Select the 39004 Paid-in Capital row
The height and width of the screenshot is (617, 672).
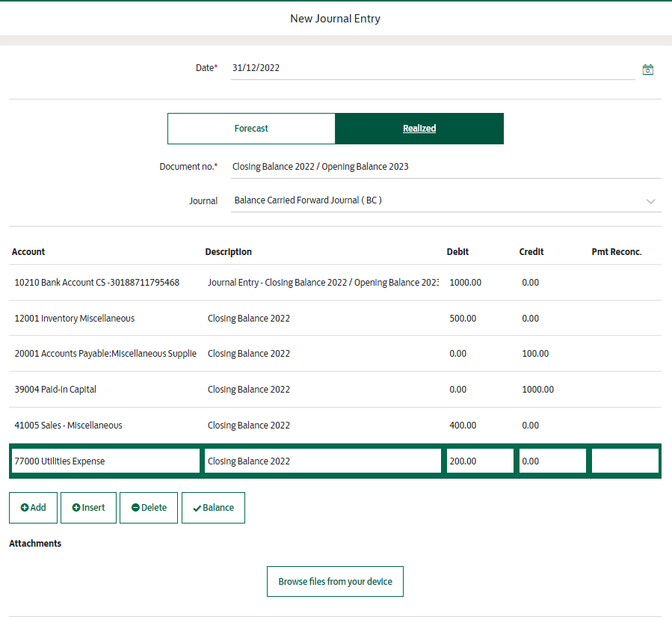(56, 390)
